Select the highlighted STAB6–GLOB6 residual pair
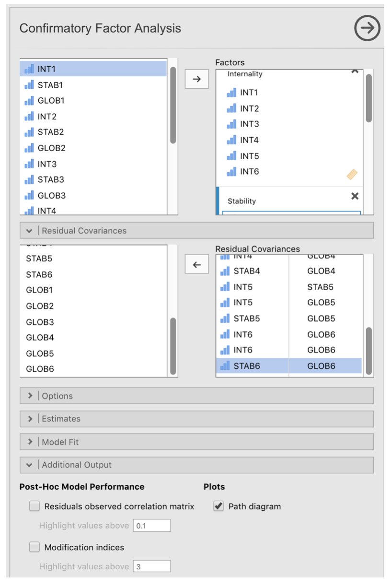391x588 pixels. 289,366
